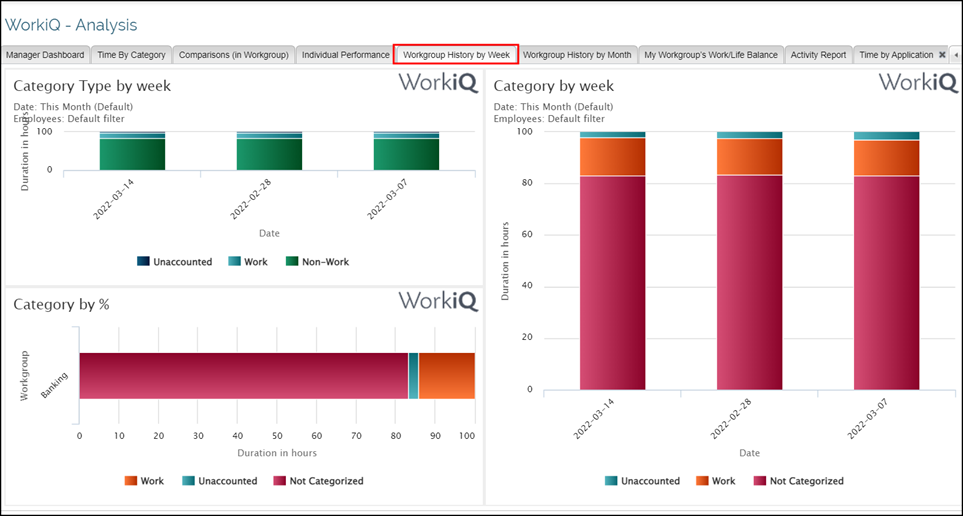Click the Work legend swatch in Category by week
The image size is (963, 516).
pyautogui.click(x=701, y=481)
